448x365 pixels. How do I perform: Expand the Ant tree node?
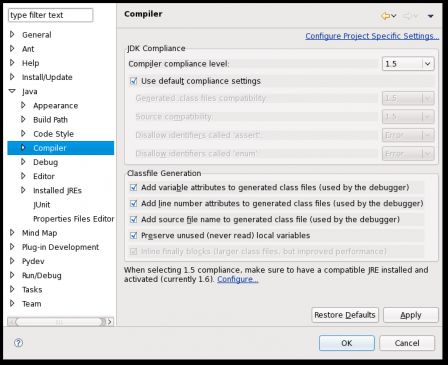(12, 49)
